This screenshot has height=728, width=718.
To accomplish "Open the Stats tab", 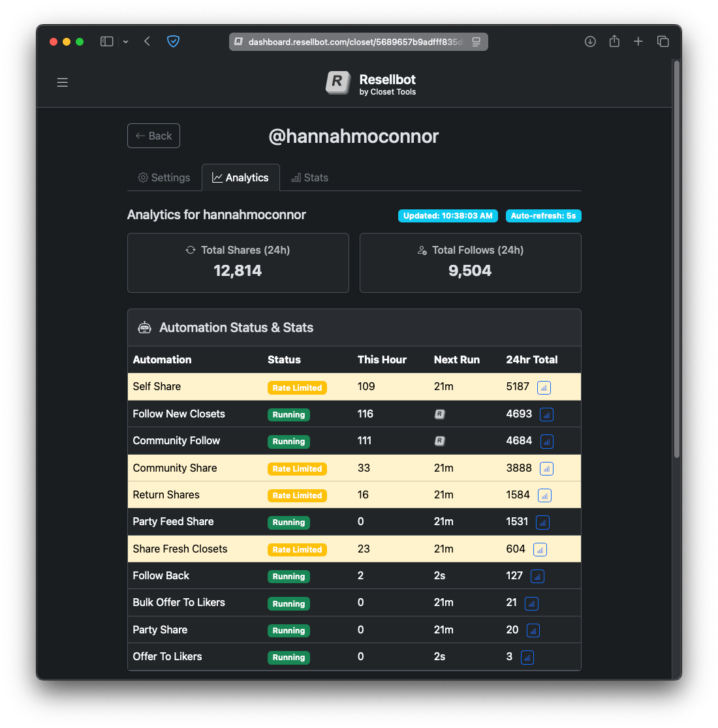I will [x=310, y=178].
